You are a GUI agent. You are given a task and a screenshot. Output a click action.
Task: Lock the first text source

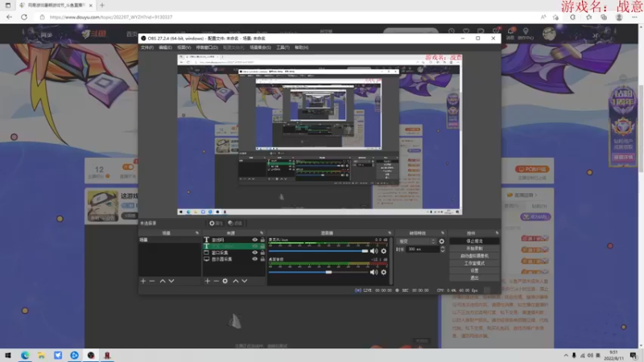(x=262, y=240)
